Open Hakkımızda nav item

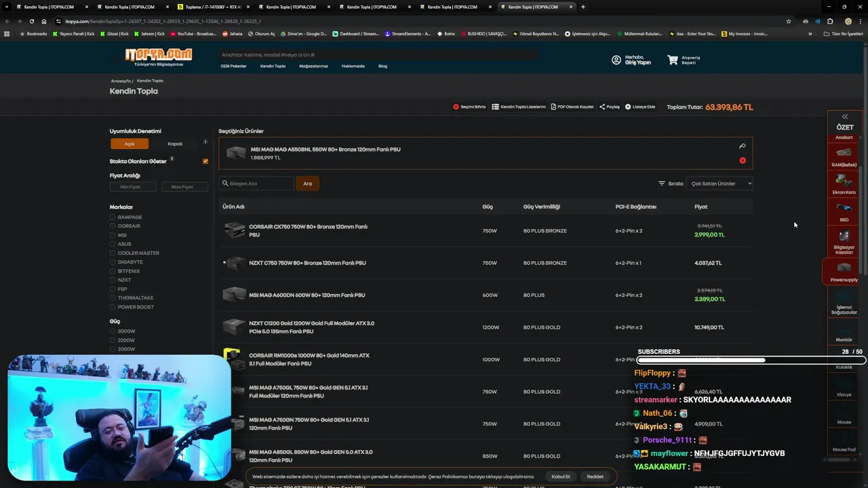353,66
